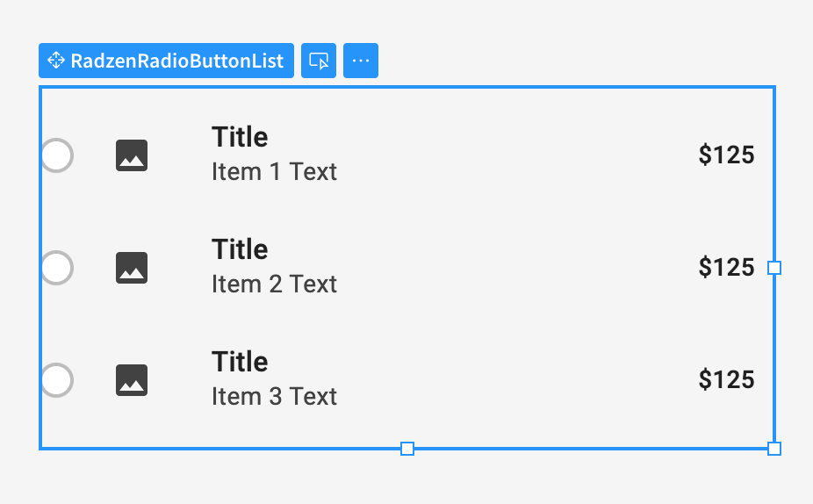Select the radio button for Item 2
Screen dimensions: 813x504
[x=56, y=268]
